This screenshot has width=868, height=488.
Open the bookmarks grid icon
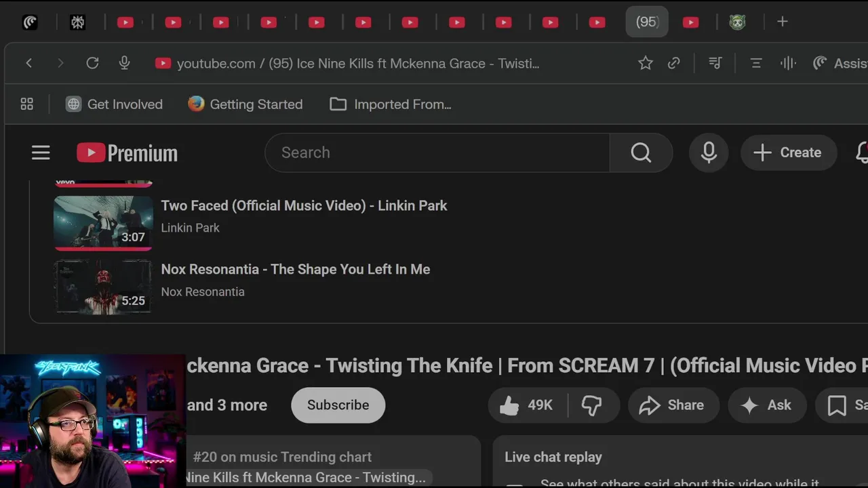(27, 104)
